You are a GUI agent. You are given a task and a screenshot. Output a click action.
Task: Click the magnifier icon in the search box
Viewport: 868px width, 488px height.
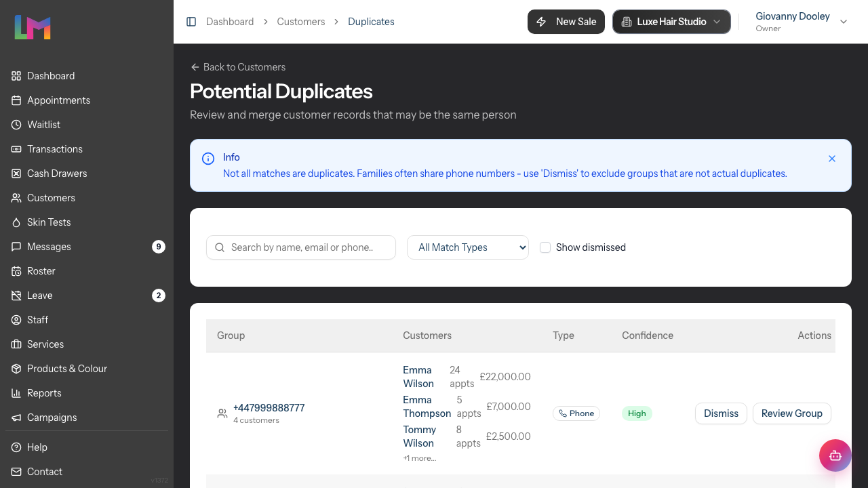pyautogui.click(x=220, y=247)
